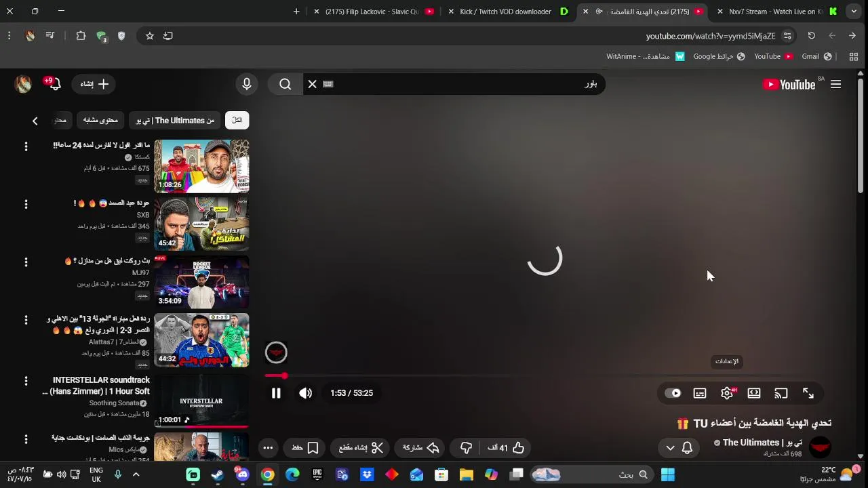Open options for جريمة الذئب podcast video
The height and width of the screenshot is (488, 868).
(x=26, y=439)
